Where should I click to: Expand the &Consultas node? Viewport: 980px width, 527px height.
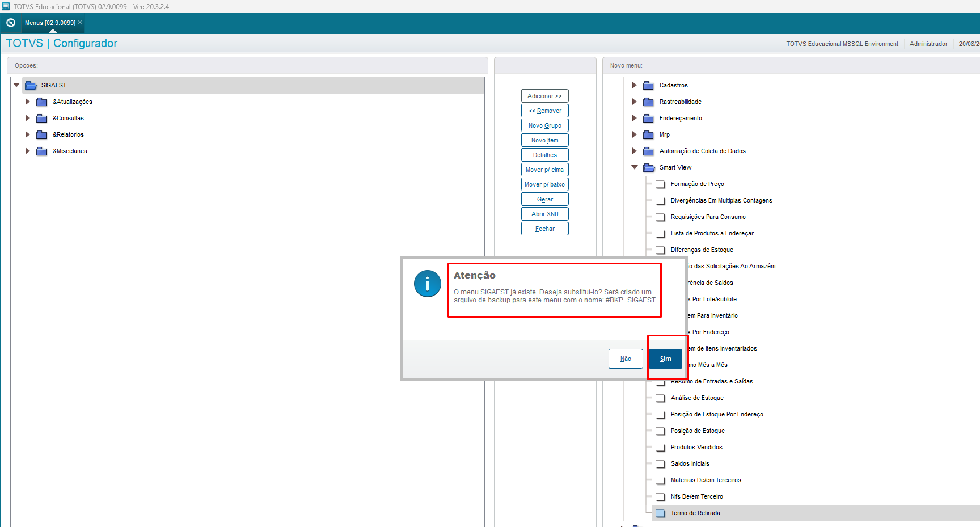pos(27,119)
